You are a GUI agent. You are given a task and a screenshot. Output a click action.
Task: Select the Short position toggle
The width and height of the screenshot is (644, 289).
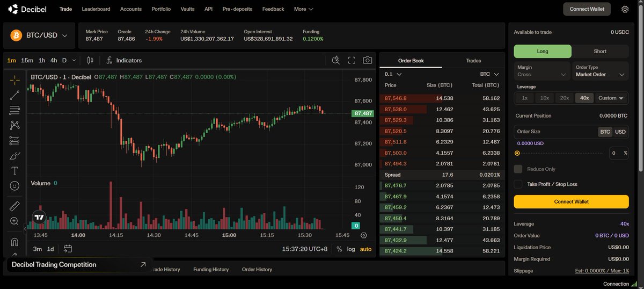(600, 51)
